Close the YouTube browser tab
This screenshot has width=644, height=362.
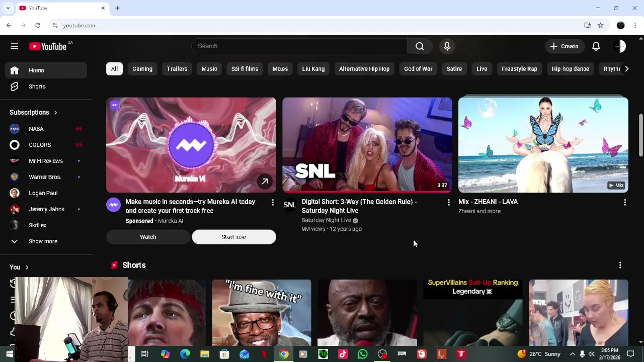(x=103, y=8)
